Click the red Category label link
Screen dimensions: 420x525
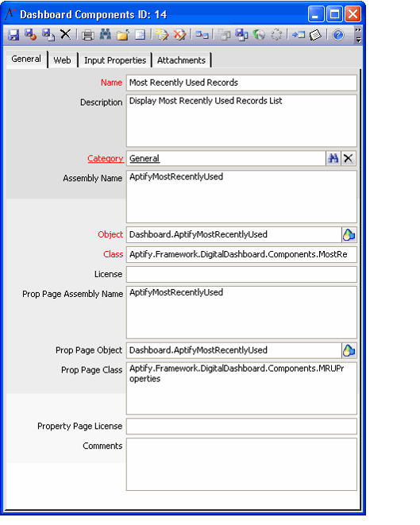pos(106,158)
